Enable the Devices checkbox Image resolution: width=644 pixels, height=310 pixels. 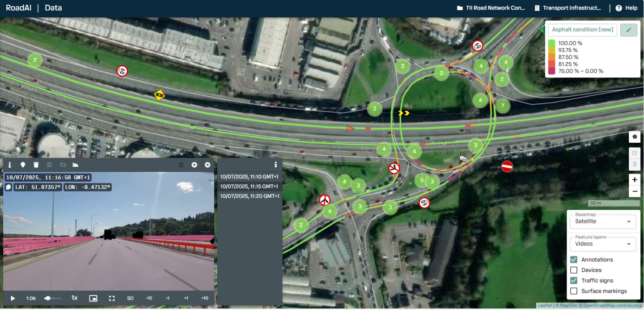tap(574, 270)
